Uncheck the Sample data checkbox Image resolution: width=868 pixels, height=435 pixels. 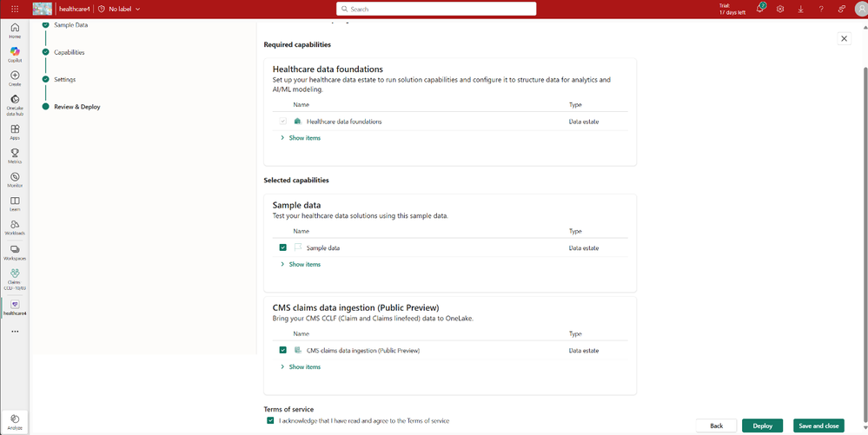pos(283,247)
